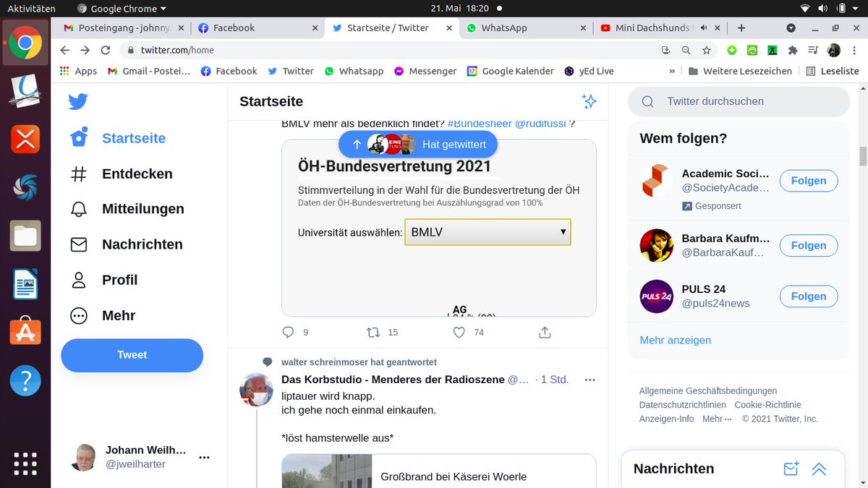Expand footer Mehr options
The width and height of the screenshot is (868, 488).
(x=717, y=419)
